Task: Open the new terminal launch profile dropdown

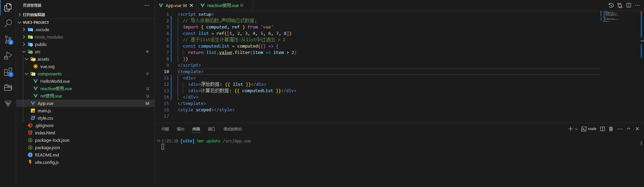Action: 576,129
